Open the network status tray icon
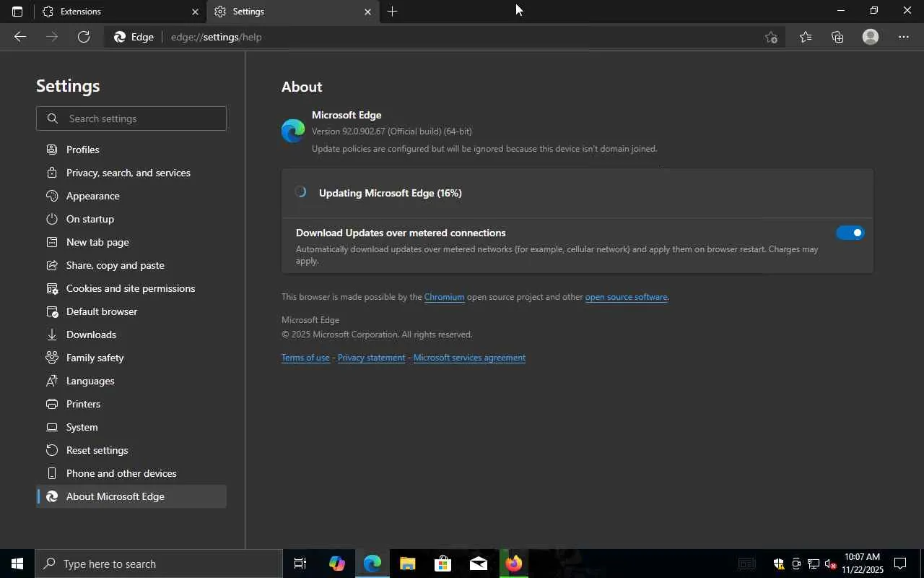This screenshot has height=578, width=924. click(x=814, y=564)
